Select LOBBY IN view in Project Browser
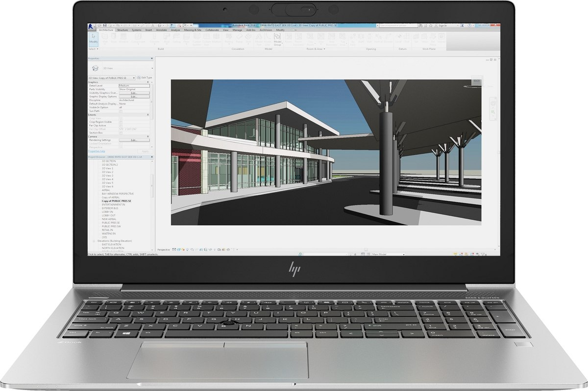Image resolution: width=588 pixels, height=391 pixels. point(107,211)
